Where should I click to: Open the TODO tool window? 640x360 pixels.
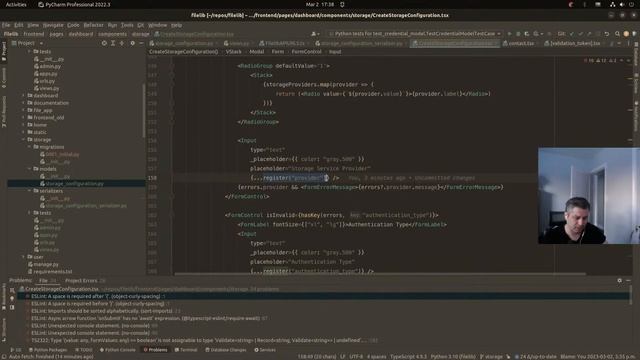(84, 350)
